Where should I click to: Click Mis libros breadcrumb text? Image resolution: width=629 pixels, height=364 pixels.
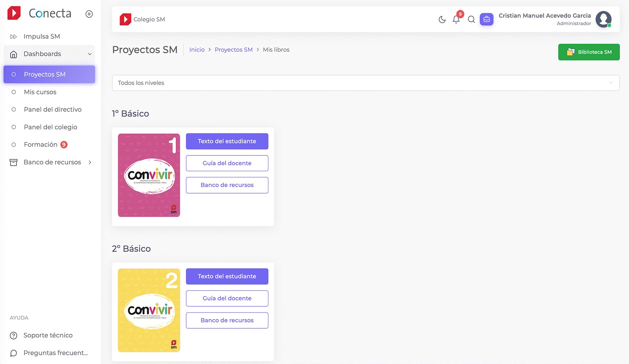point(276,50)
